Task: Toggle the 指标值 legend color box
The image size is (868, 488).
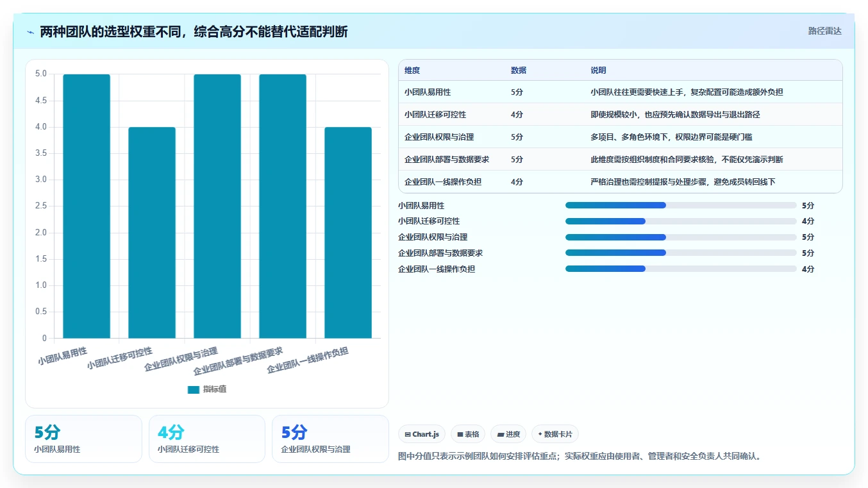Action: click(x=194, y=389)
